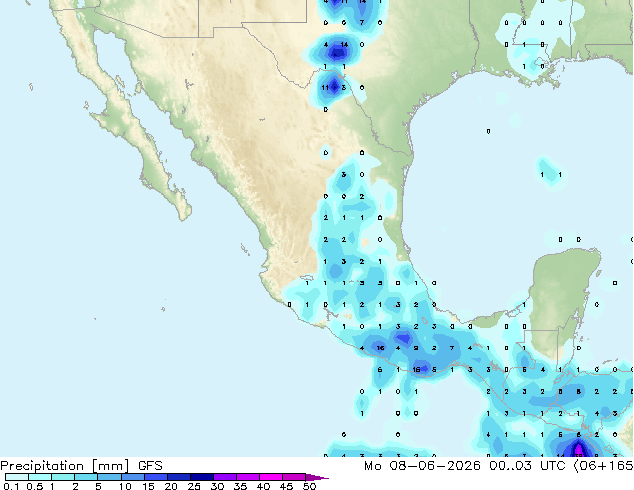Click the above-50 arrow tip of the legend
This screenshot has height=490, width=634.
317,477
